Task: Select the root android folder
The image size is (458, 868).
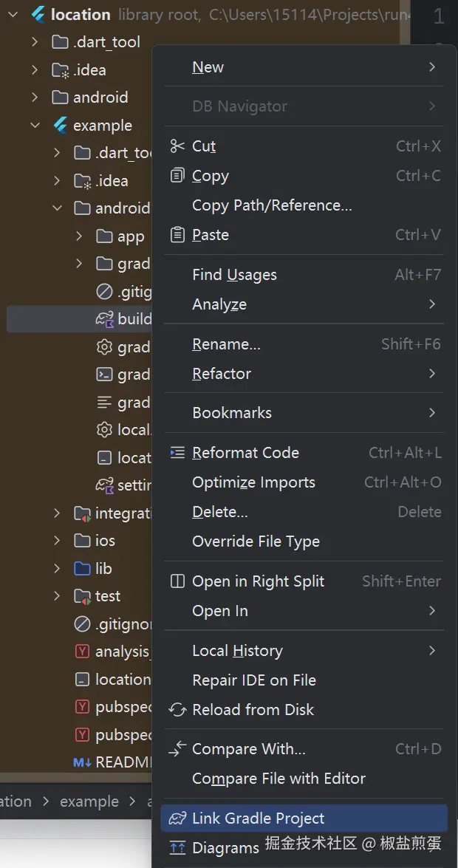Action: click(x=100, y=98)
